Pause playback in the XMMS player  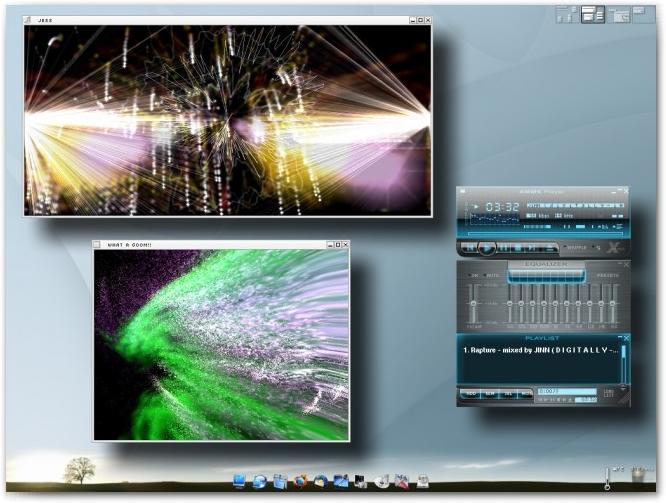point(505,247)
